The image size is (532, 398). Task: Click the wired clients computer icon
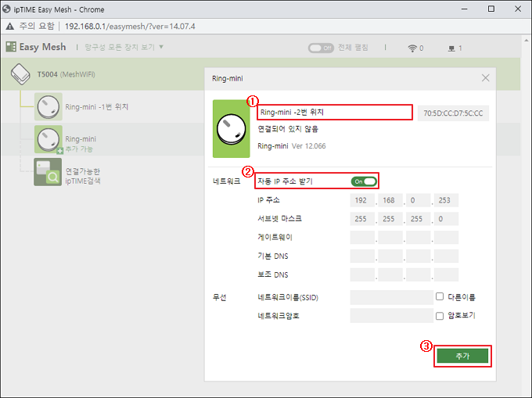tap(451, 48)
